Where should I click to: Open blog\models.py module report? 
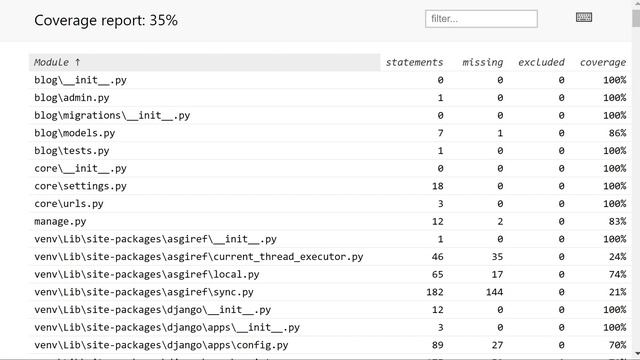pos(75,133)
